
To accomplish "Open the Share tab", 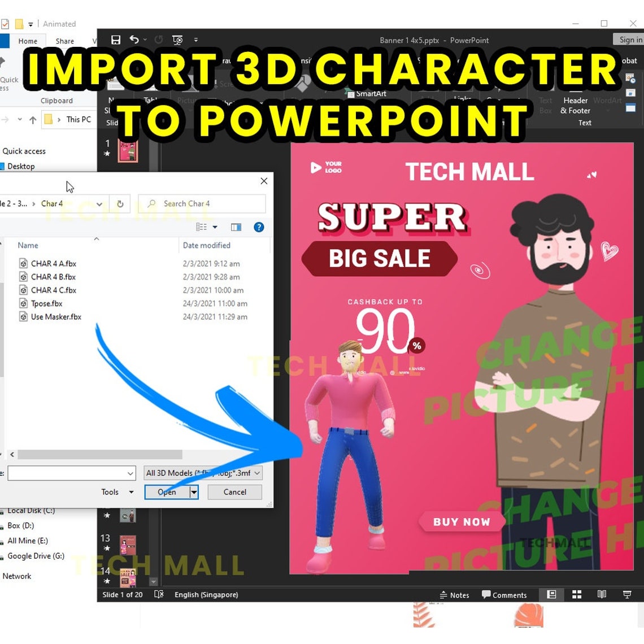I will click(64, 41).
